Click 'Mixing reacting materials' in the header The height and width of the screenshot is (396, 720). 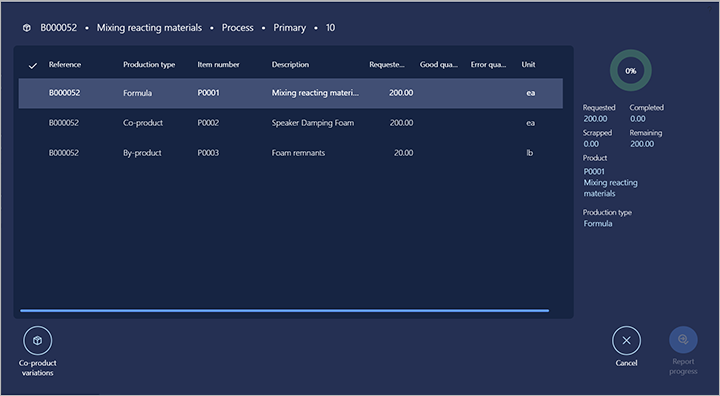coord(149,28)
